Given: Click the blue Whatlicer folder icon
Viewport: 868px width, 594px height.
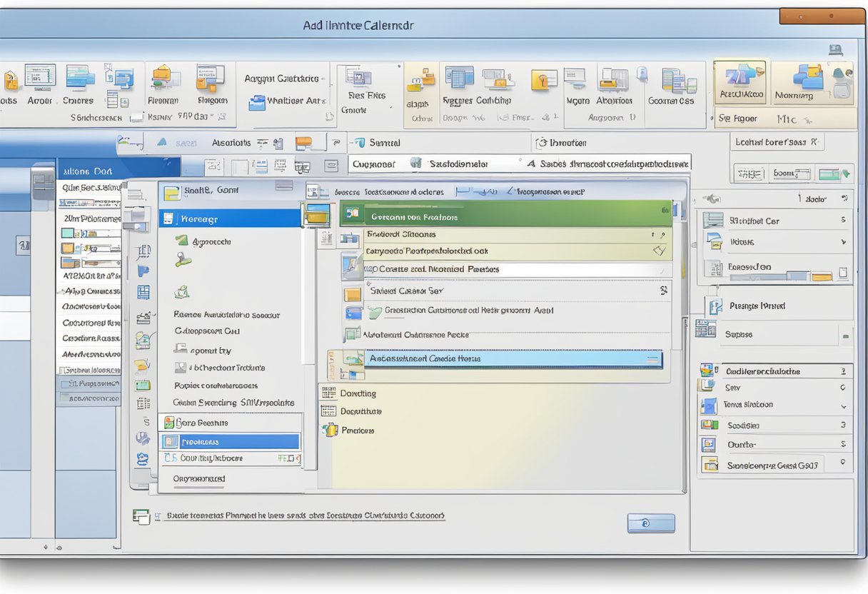Looking at the screenshot, I should tap(257, 103).
